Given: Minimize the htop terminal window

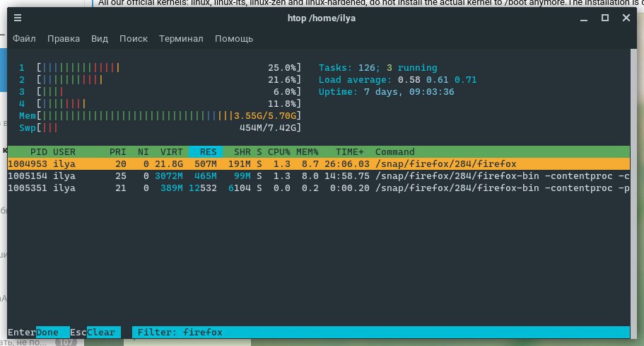Looking at the screenshot, I should (x=584, y=18).
